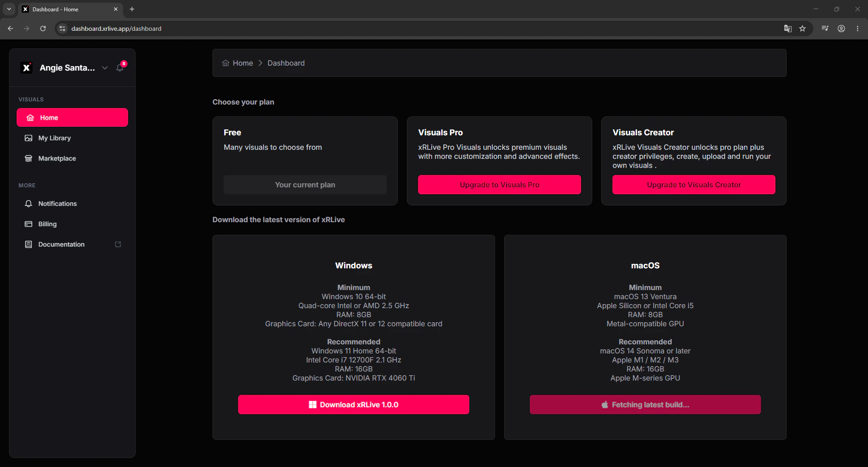Image resolution: width=868 pixels, height=467 pixels.
Task: Click 'Apple M1 / M2 / M3' text
Action: 645,360
